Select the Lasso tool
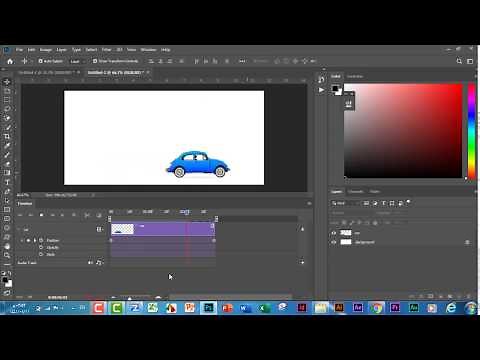 tap(7, 109)
